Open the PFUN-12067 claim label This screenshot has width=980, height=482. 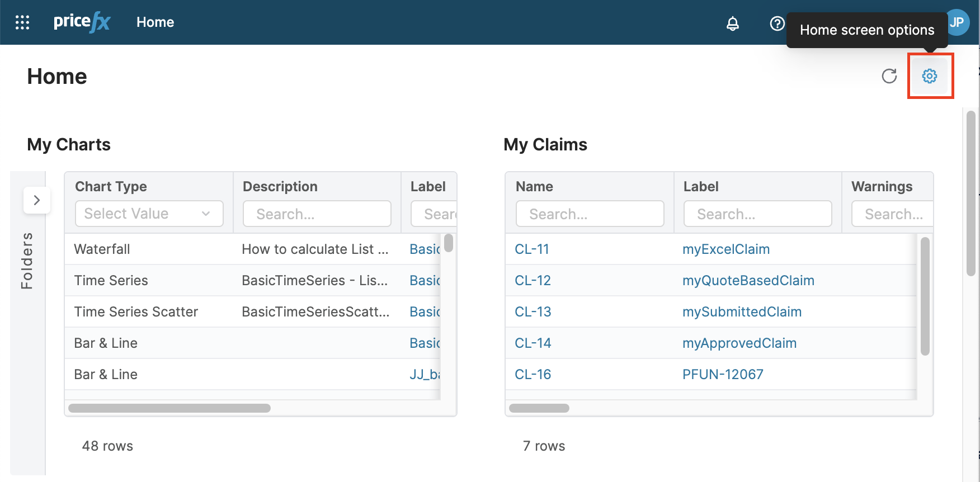[723, 375]
